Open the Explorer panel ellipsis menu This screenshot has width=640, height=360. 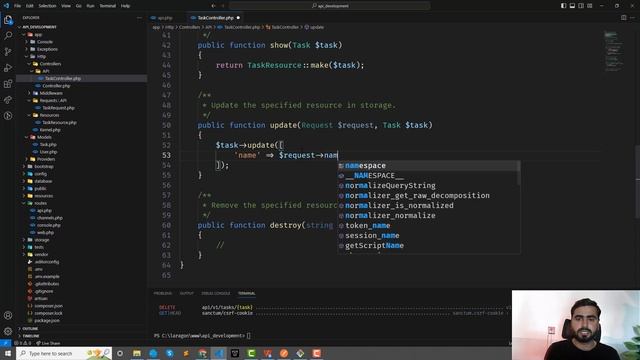point(139,18)
